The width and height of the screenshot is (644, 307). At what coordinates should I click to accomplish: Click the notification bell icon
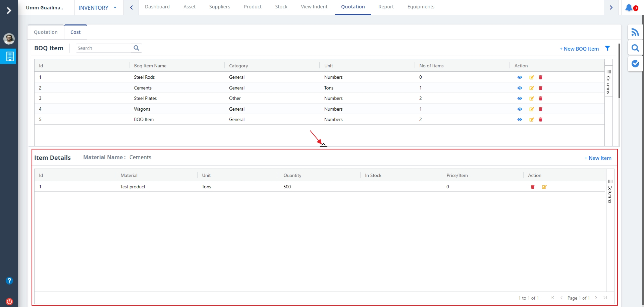[x=629, y=7]
